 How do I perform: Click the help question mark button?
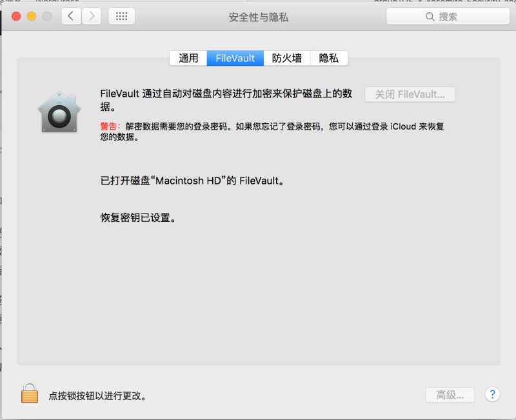[x=492, y=395]
